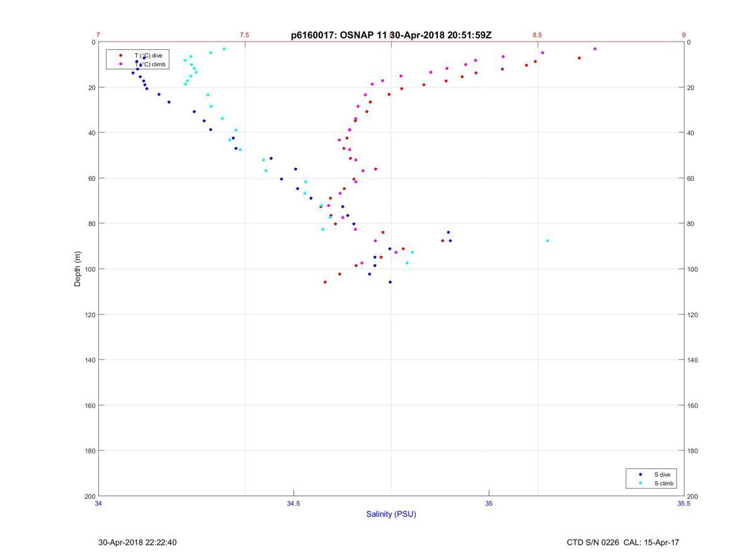
Task: Click the cyan marker beside S climb legend
Action: pos(641,484)
